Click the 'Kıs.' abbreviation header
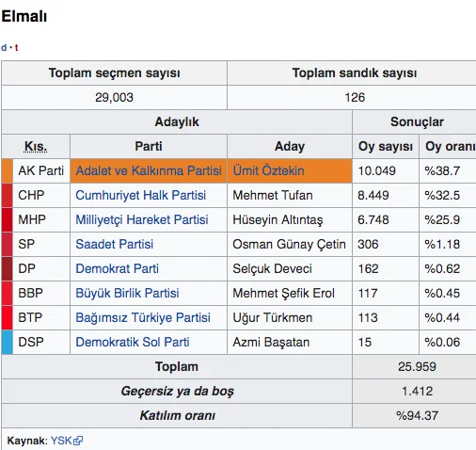Screen dimensions: 476x450 (x=36, y=147)
